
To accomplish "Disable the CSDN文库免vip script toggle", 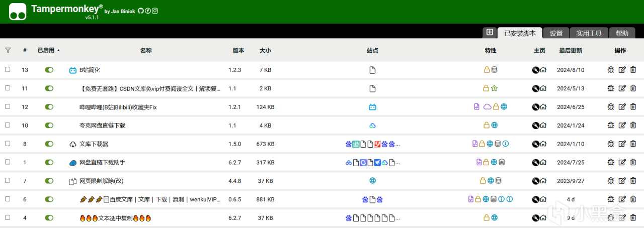I will pyautogui.click(x=49, y=88).
